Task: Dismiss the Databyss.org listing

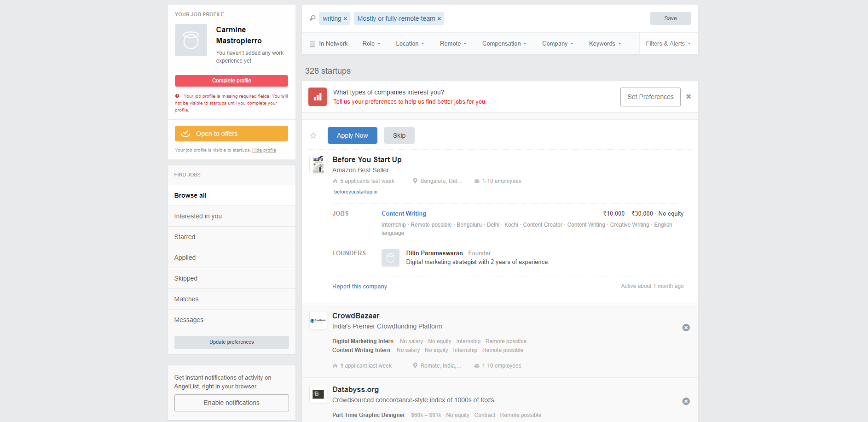Action: click(686, 401)
